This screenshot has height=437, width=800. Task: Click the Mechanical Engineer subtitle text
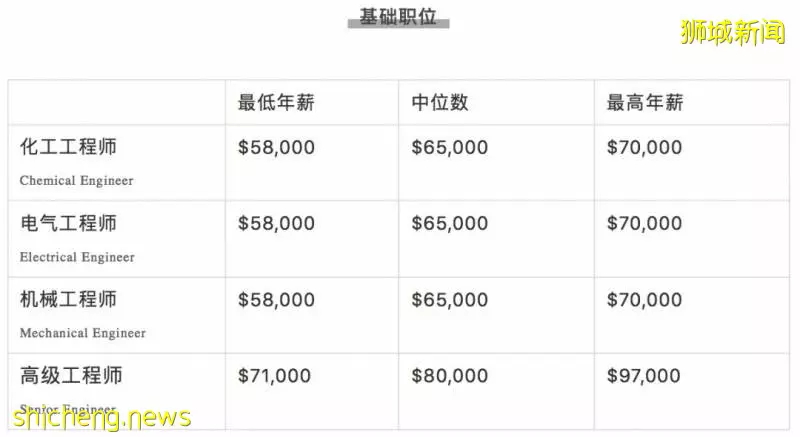pos(83,333)
